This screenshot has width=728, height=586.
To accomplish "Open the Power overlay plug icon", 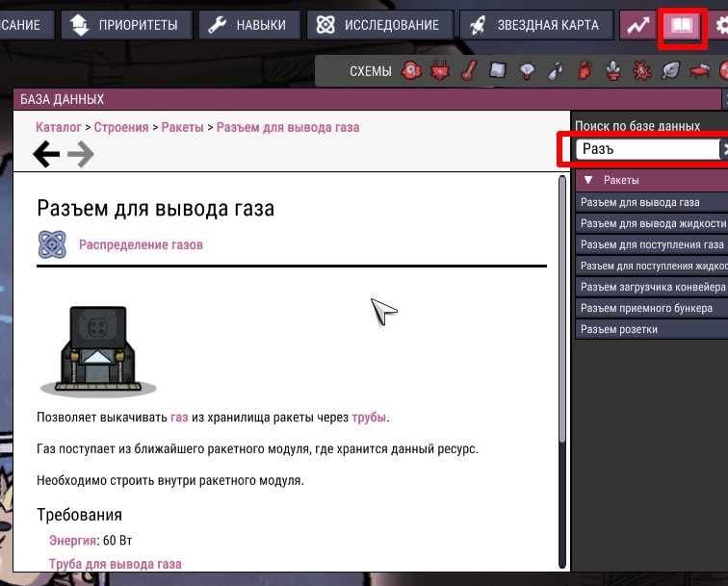I will (439, 71).
